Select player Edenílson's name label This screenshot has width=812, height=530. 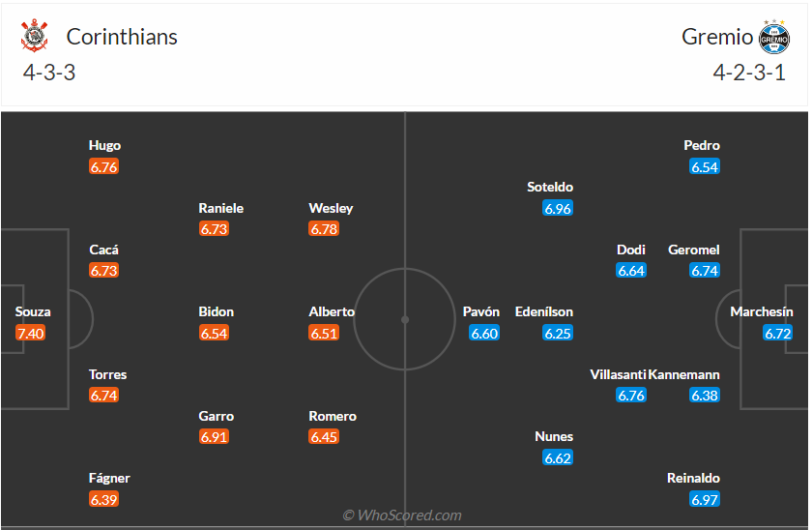544,311
